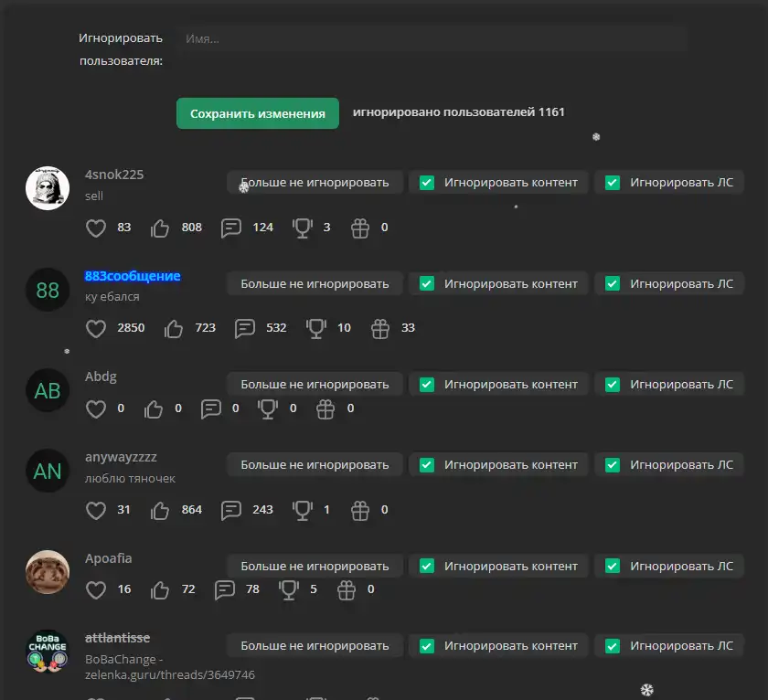Disable Игнорировать контент for Abdg
The height and width of the screenshot is (700, 768).
427,384
